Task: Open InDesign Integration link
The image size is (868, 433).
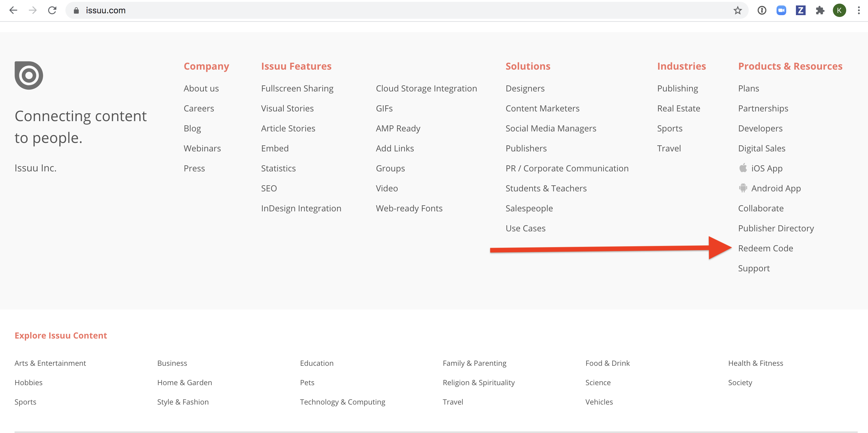Action: click(301, 208)
